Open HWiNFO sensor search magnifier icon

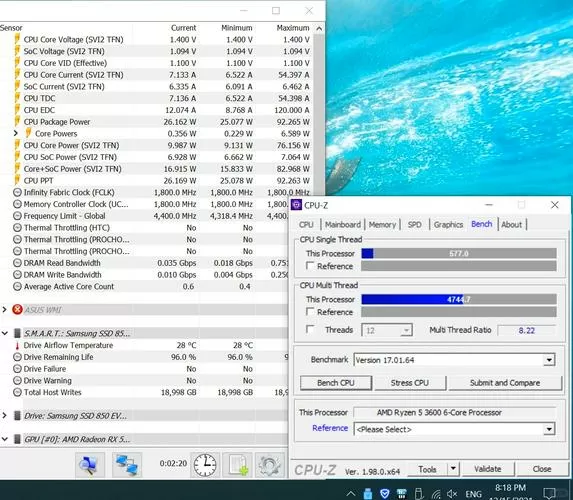point(90,465)
